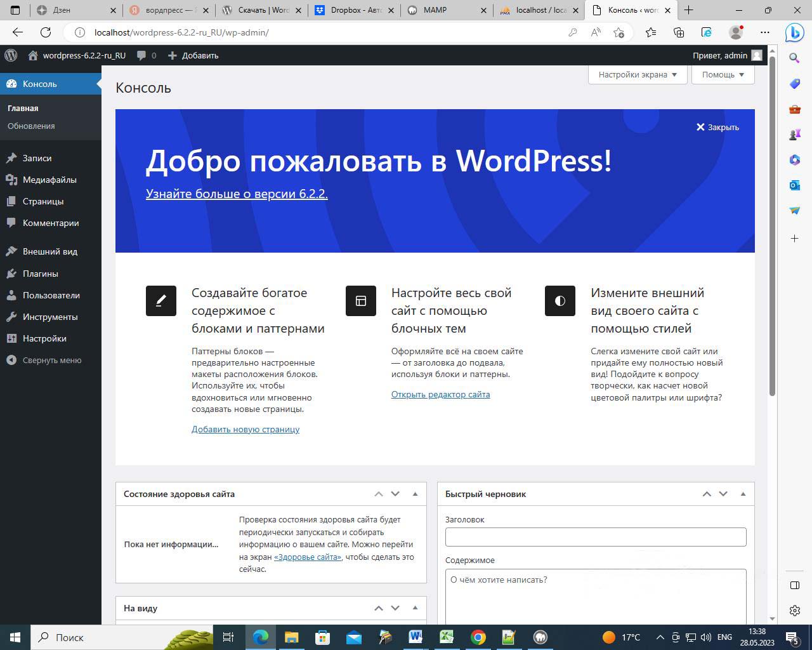Expand the Настройки экрана dropdown
The image size is (812, 650).
638,74
